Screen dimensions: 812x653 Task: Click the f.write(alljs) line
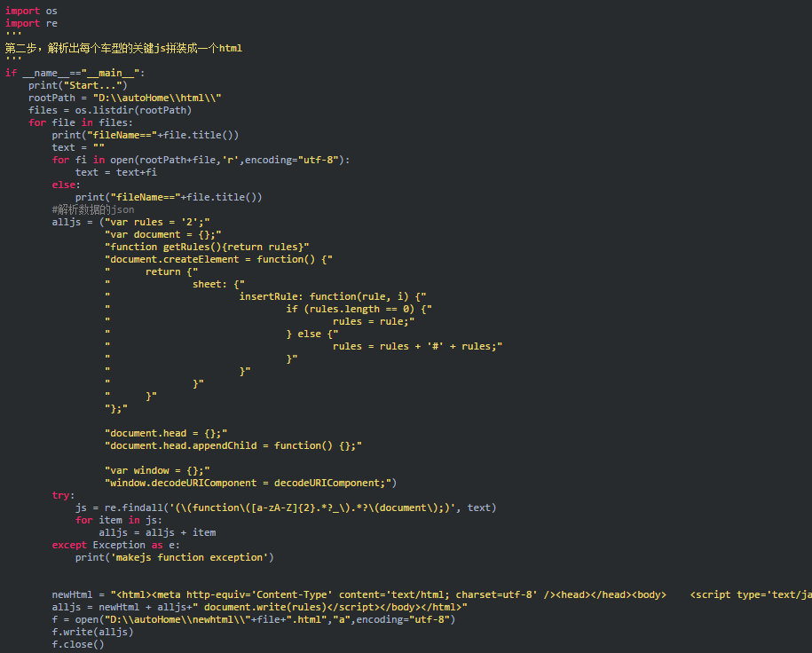(92, 633)
